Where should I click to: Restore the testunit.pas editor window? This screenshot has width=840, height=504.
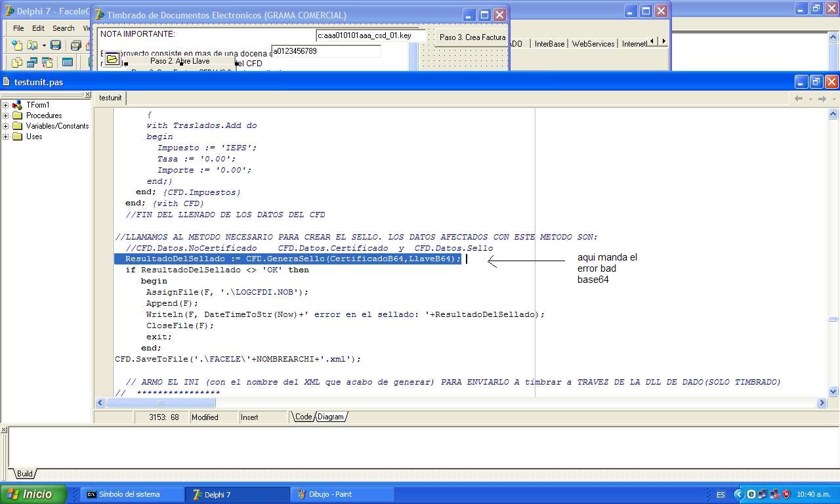816,81
